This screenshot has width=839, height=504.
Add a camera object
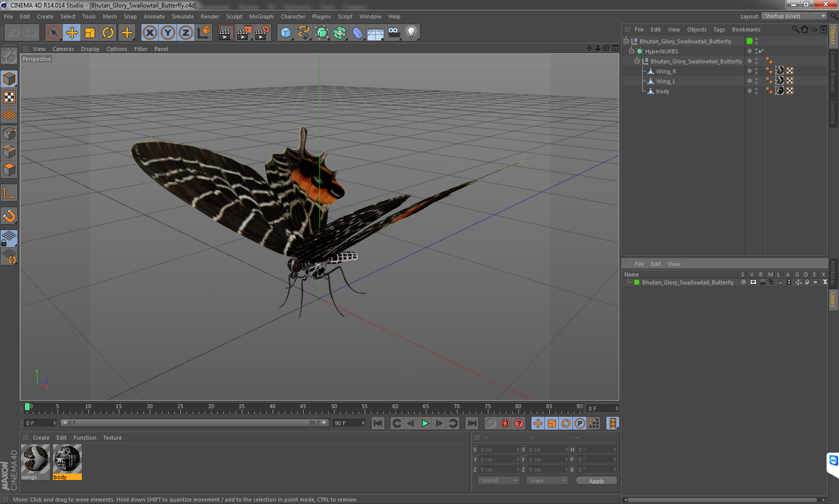coord(394,33)
